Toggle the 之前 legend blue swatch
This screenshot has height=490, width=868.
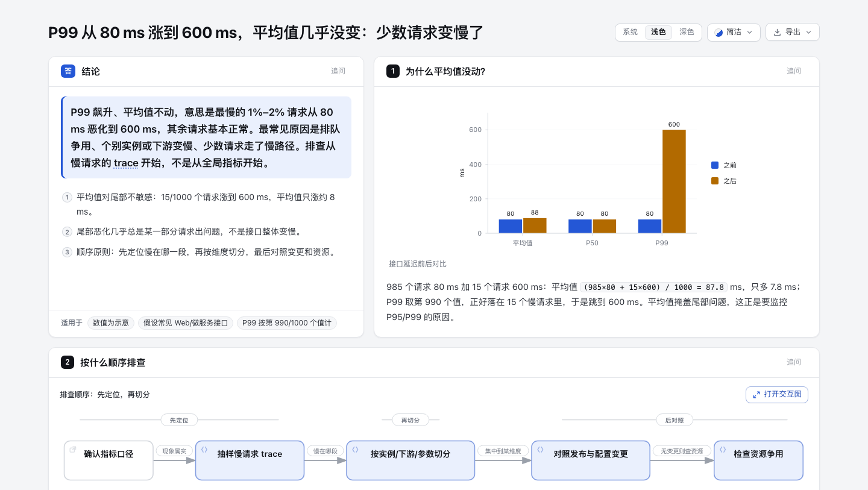[715, 165]
